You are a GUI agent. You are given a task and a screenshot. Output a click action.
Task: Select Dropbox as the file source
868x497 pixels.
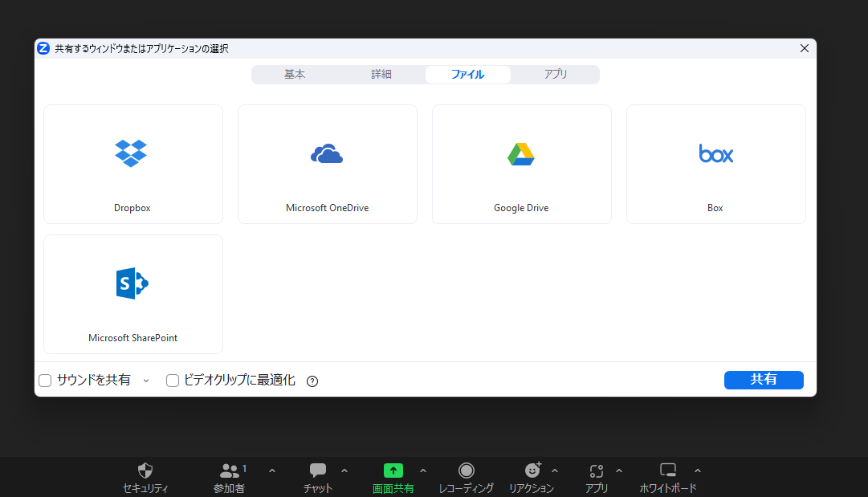pyautogui.click(x=132, y=164)
